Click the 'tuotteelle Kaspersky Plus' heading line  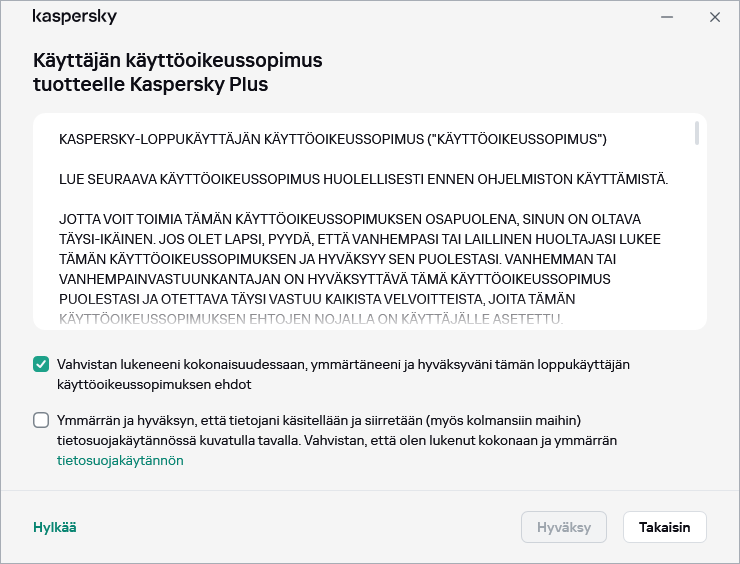pyautogui.click(x=150, y=85)
